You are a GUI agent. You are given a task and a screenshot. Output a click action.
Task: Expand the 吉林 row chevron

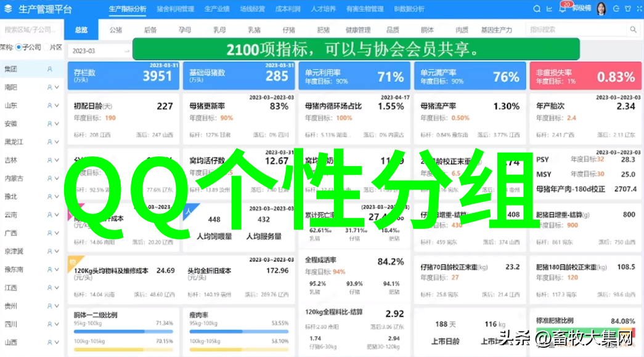(57, 160)
